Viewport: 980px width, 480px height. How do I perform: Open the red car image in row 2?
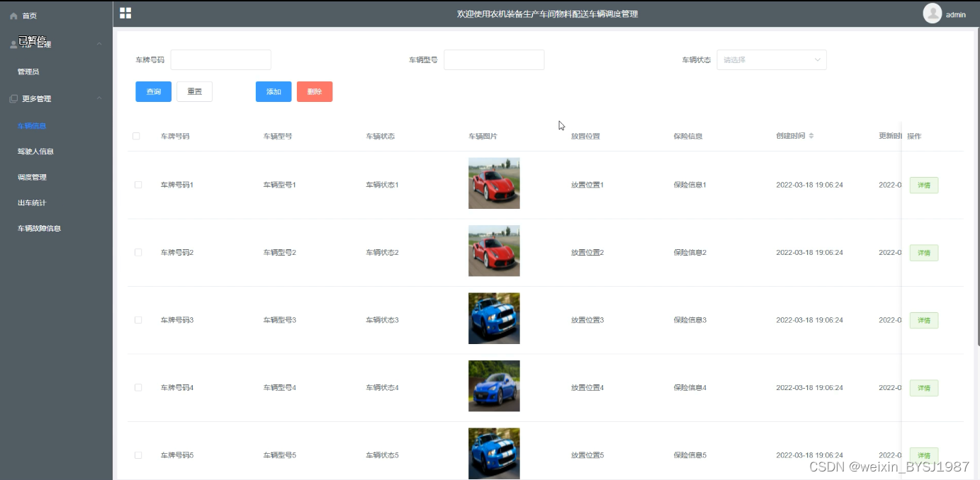pos(494,251)
